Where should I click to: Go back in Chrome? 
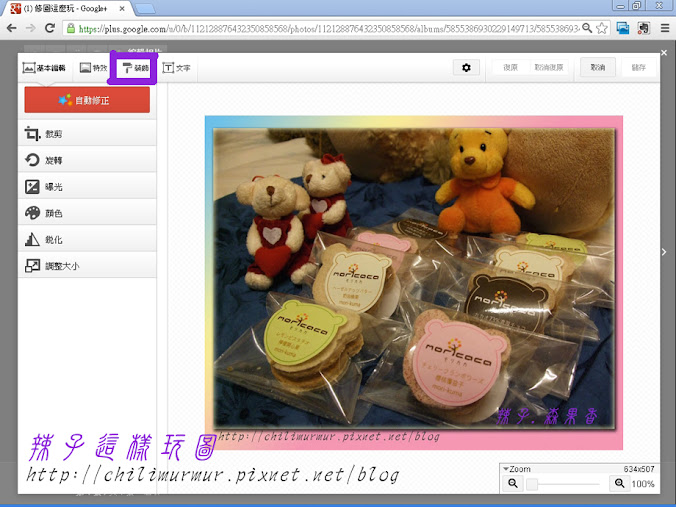point(12,28)
